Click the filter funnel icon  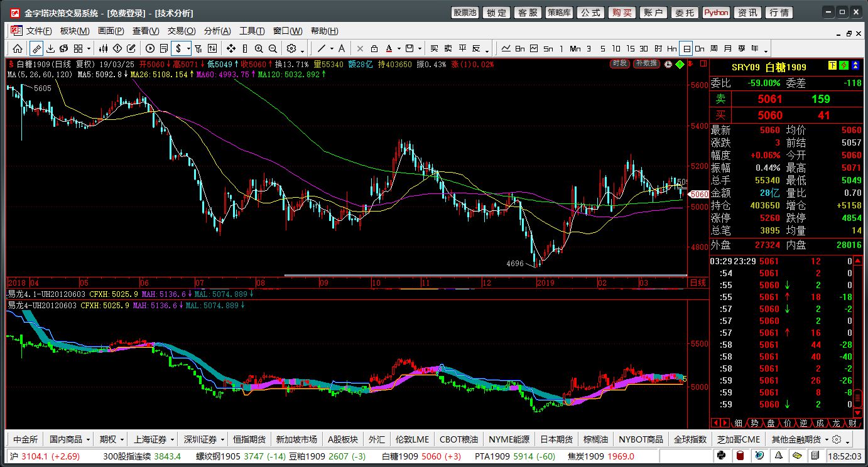[x=198, y=48]
